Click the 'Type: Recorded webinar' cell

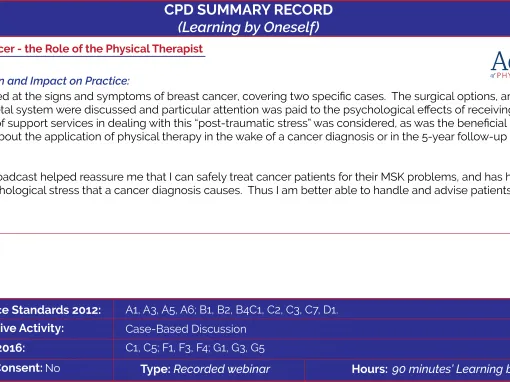205,369
